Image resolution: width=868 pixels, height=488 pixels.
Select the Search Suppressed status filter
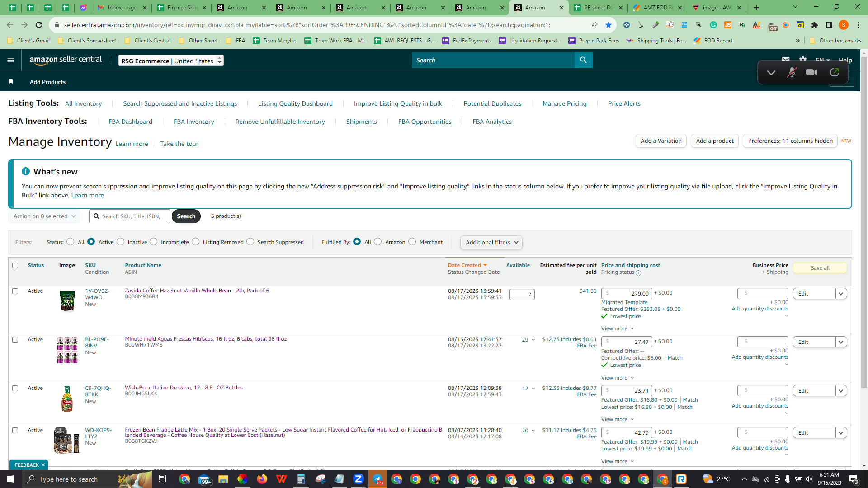point(250,242)
